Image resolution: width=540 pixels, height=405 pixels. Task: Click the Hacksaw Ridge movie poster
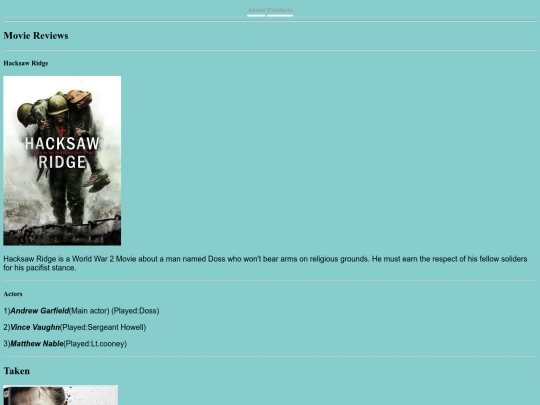(62, 160)
